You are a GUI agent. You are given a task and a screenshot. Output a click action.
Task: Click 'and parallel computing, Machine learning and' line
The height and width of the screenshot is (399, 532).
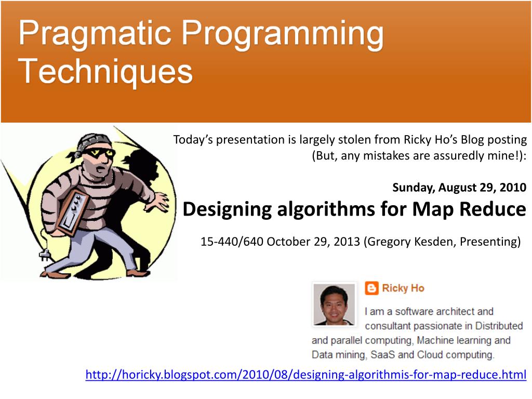coord(411,340)
